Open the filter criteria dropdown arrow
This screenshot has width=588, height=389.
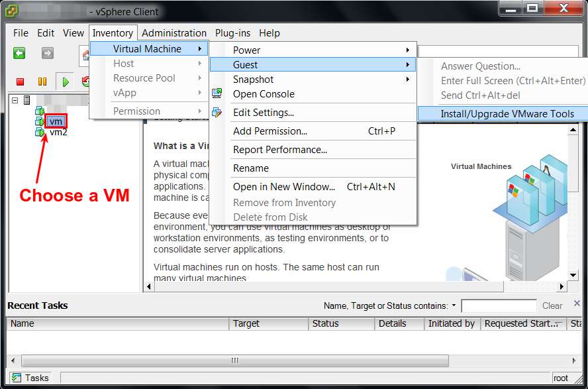pos(454,306)
